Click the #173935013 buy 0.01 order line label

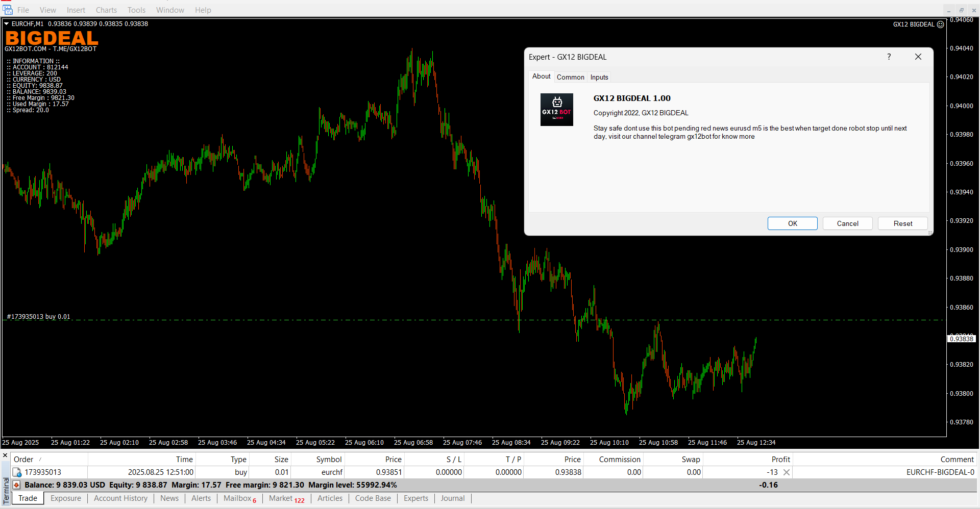[x=38, y=317]
